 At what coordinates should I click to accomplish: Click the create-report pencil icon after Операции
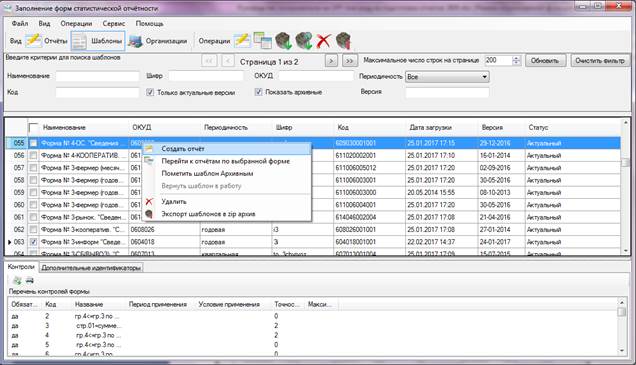[242, 41]
